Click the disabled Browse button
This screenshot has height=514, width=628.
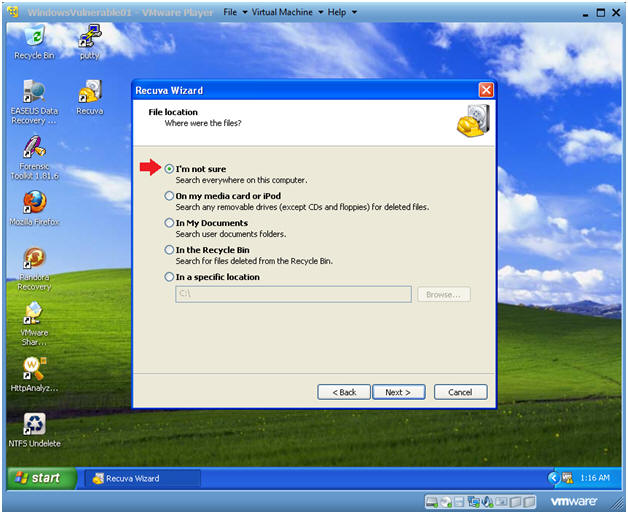(443, 294)
